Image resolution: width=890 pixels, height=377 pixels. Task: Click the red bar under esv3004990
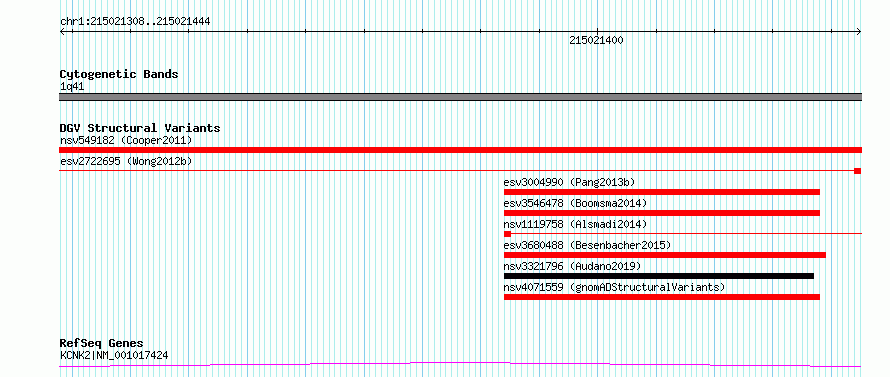[x=662, y=192]
